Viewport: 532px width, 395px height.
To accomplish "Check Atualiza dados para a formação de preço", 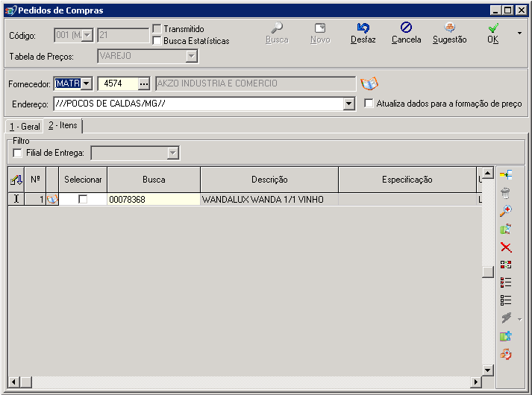I will click(x=369, y=104).
